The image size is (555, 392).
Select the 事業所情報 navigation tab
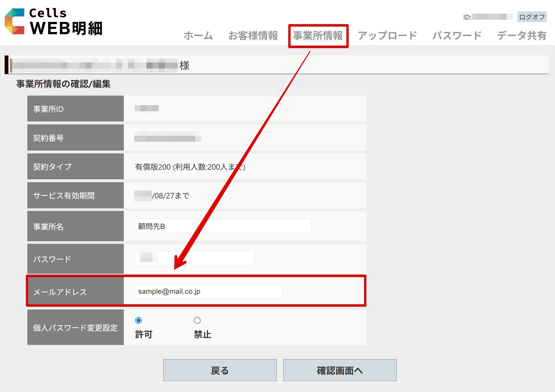318,36
